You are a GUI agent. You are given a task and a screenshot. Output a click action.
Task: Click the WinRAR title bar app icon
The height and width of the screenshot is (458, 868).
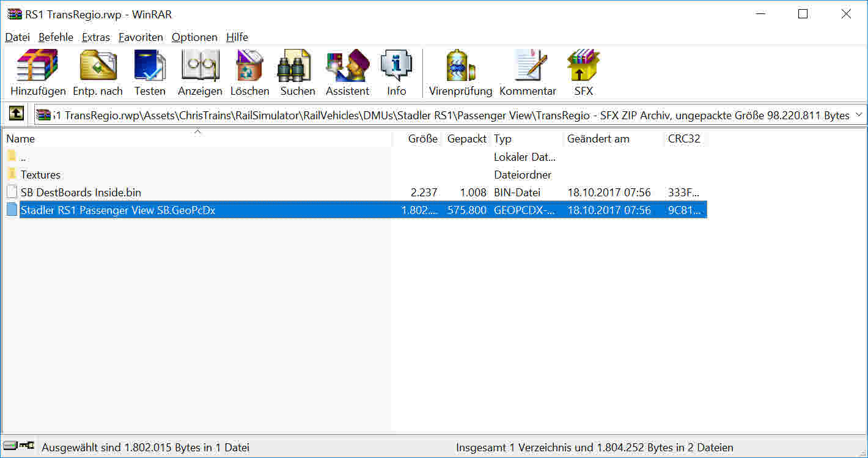(x=14, y=14)
